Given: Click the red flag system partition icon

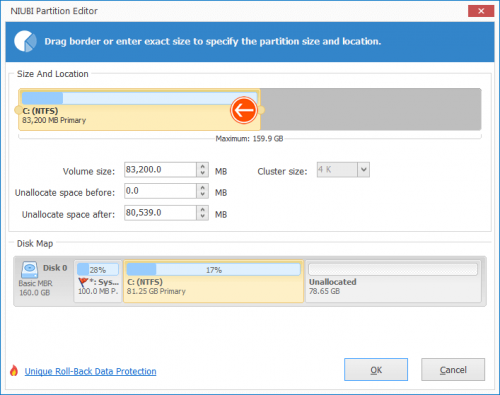Looking at the screenshot, I should pos(83,282).
